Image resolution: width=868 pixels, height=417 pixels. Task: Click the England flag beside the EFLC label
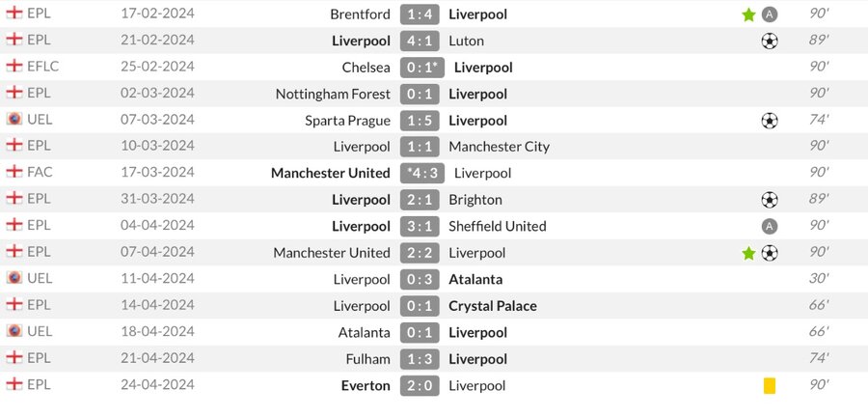(14, 66)
